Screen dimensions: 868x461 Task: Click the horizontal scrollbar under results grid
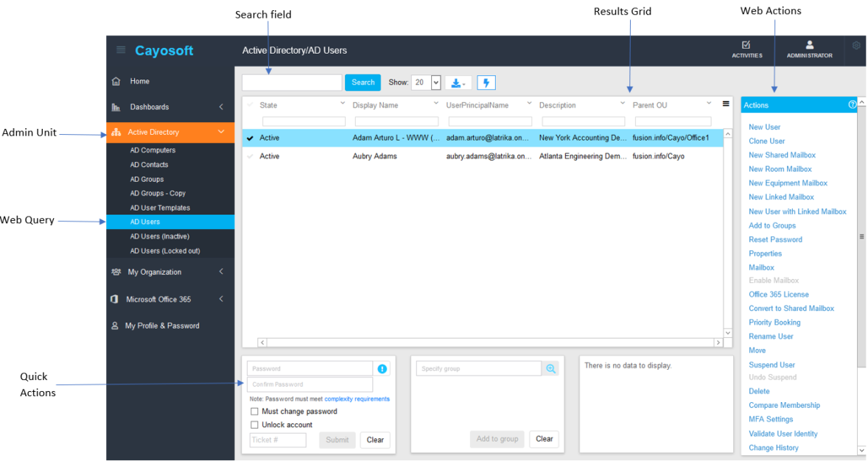[x=490, y=342]
